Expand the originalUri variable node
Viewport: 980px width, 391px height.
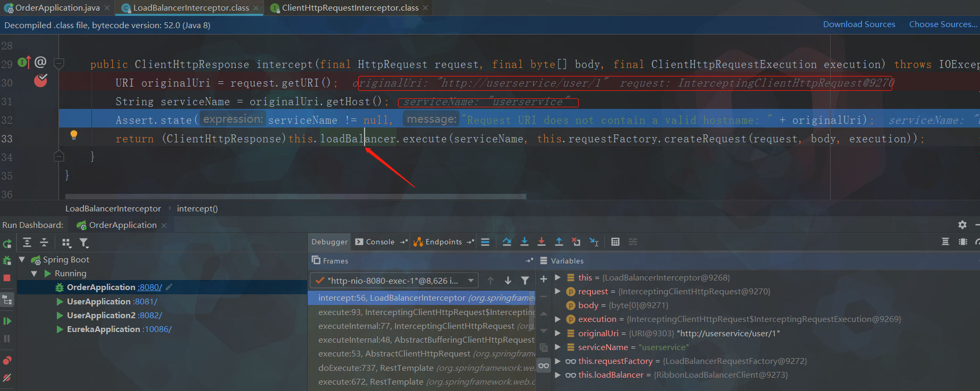click(557, 333)
